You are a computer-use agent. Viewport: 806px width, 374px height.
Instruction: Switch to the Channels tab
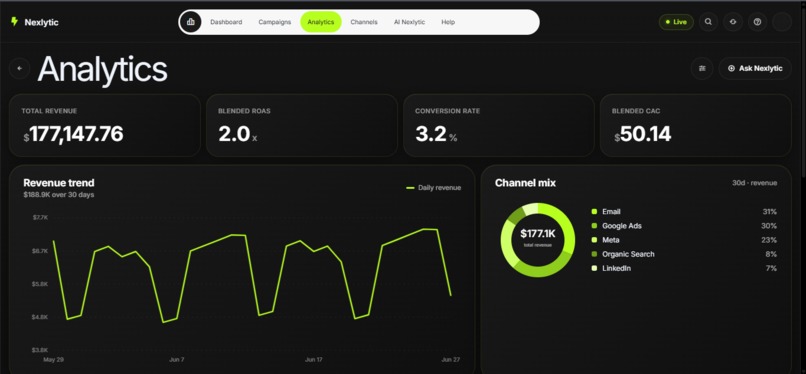364,22
